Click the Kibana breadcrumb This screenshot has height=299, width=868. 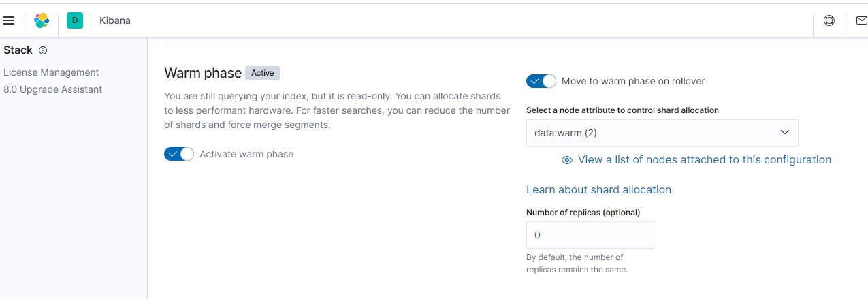tap(114, 20)
